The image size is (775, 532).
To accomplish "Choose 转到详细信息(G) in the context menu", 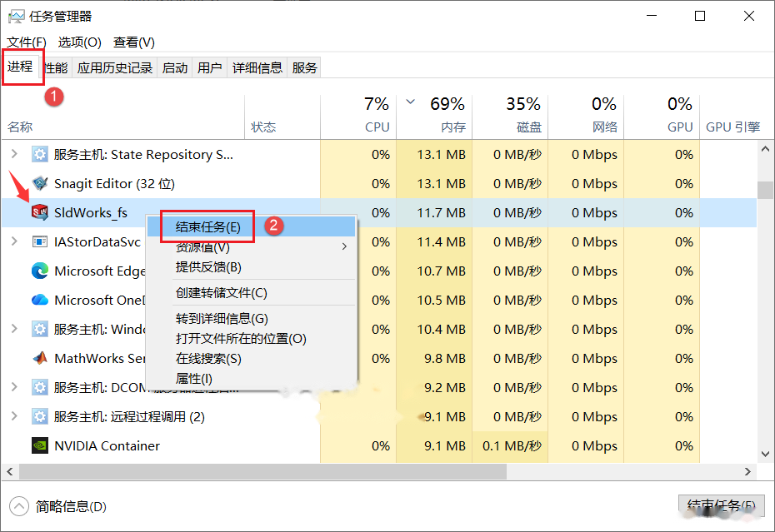I will click(x=252, y=319).
